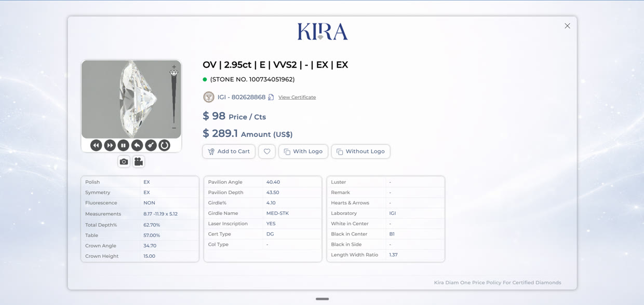
Task: Click the Black in Center value B1
Action: (392, 234)
